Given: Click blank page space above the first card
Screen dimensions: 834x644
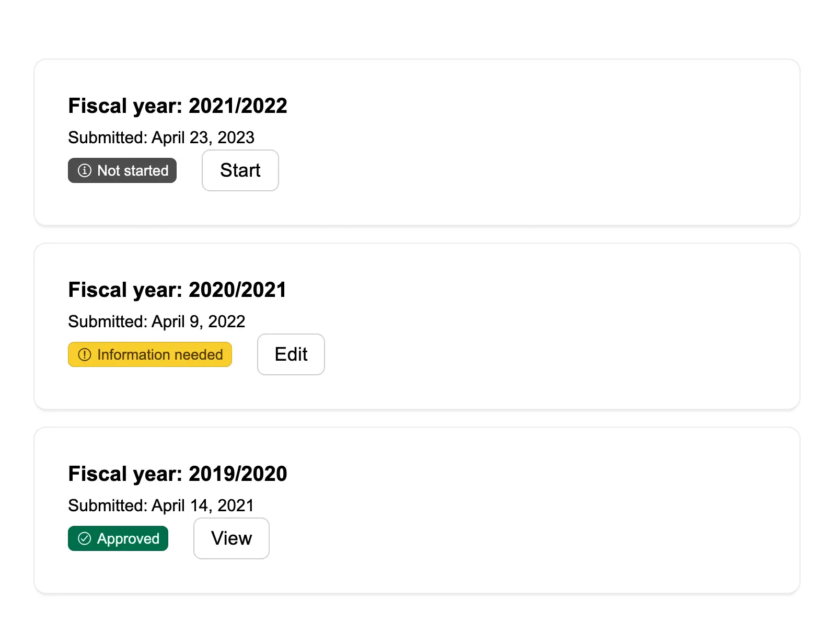Looking at the screenshot, I should (x=417, y=29).
